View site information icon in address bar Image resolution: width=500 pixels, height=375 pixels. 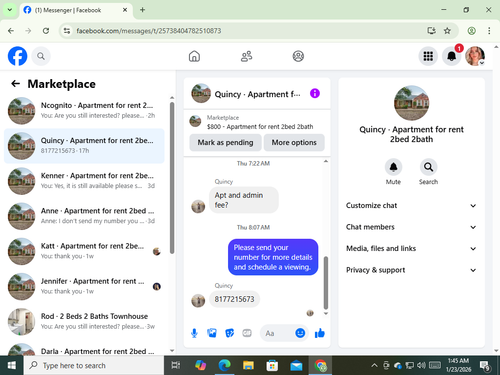[67, 31]
